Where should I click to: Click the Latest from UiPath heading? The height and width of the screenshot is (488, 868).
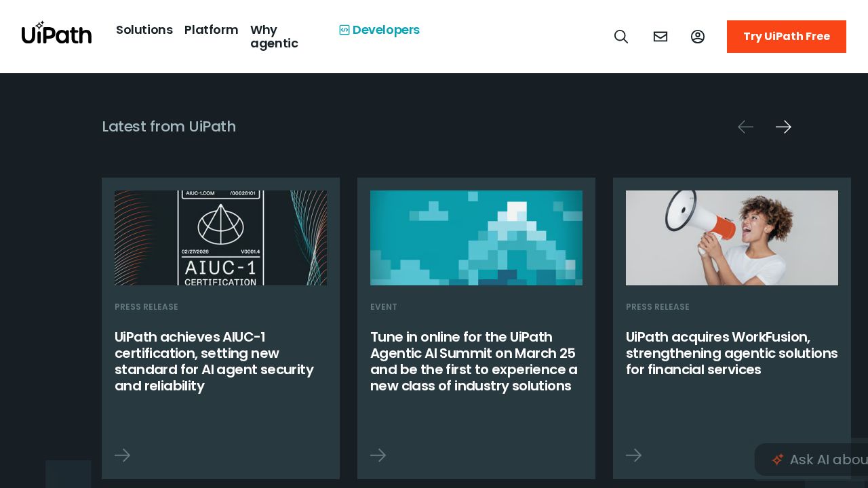click(169, 127)
